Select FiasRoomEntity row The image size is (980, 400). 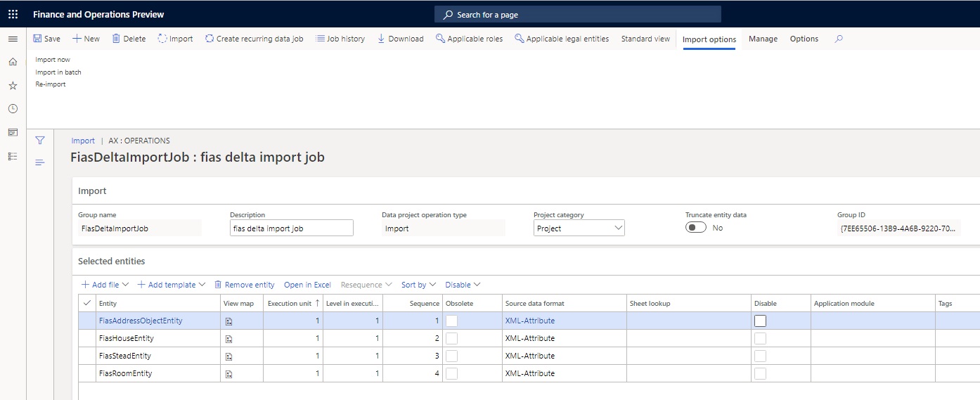click(529, 373)
